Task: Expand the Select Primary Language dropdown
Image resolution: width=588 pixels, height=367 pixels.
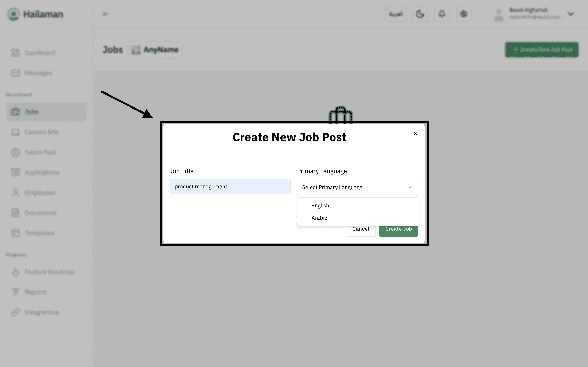Action: pyautogui.click(x=357, y=187)
